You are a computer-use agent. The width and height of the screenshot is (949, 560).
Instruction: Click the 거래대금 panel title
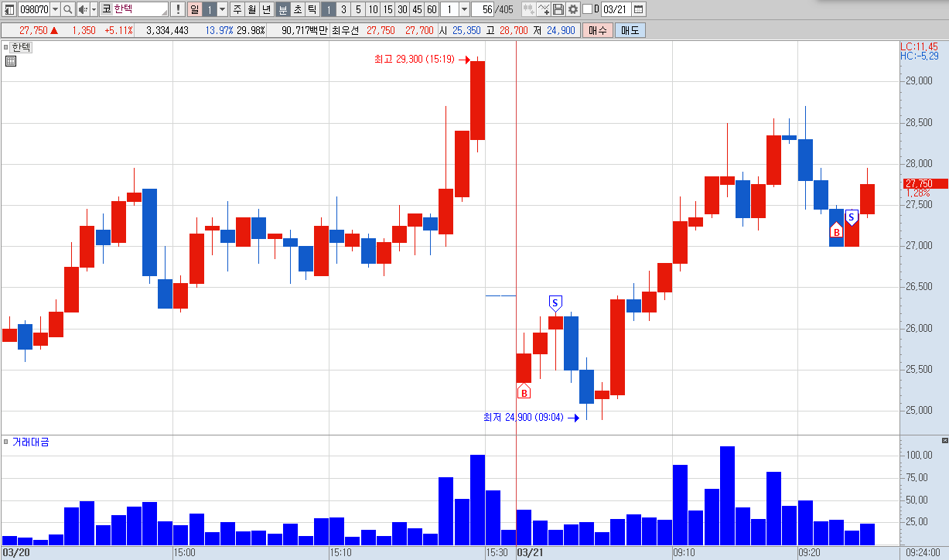pyautogui.click(x=30, y=442)
